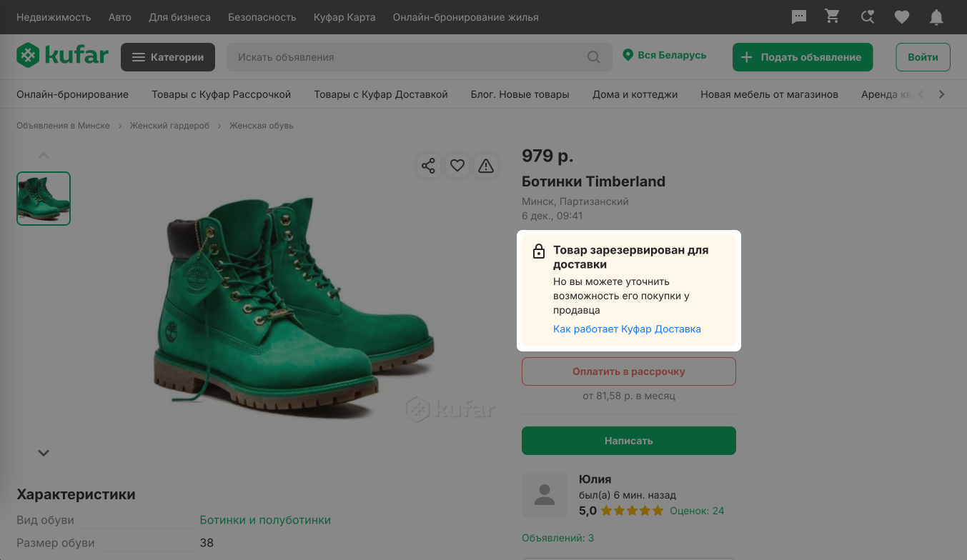Open the messages chat icon
Viewport: 967px width, 560px height.
point(799,17)
